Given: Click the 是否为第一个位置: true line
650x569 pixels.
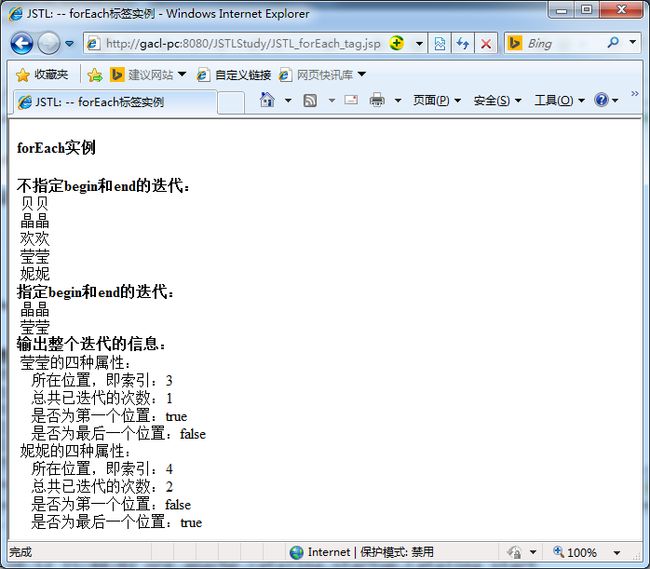Looking at the screenshot, I should coord(109,416).
